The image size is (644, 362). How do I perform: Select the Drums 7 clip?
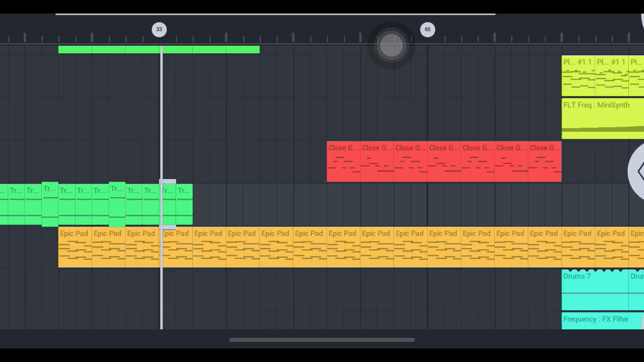click(595, 290)
